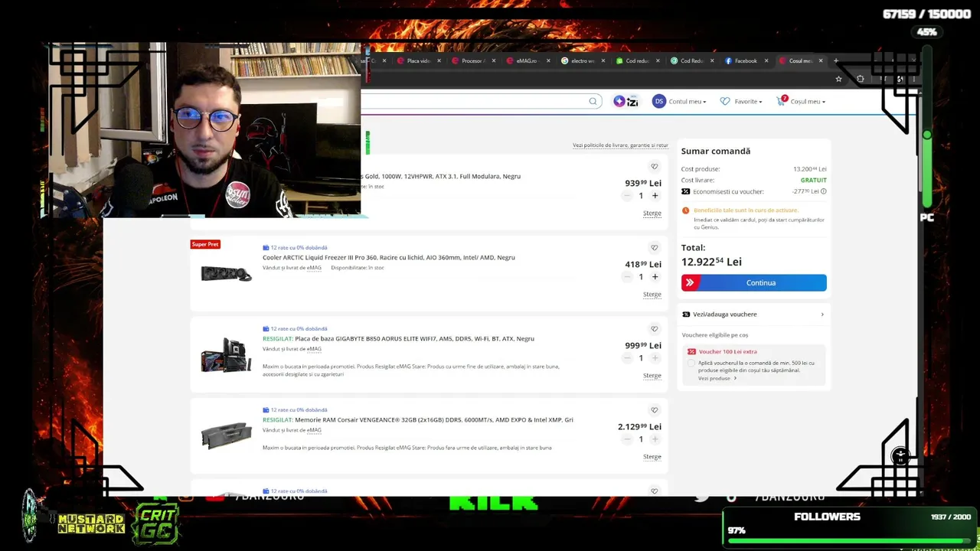980x551 pixels.
Task: Open a new browser tab with plus button
Action: point(836,60)
